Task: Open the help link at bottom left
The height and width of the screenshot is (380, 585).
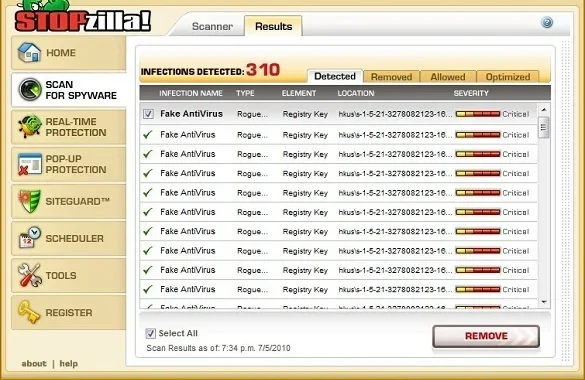Action: click(x=69, y=364)
